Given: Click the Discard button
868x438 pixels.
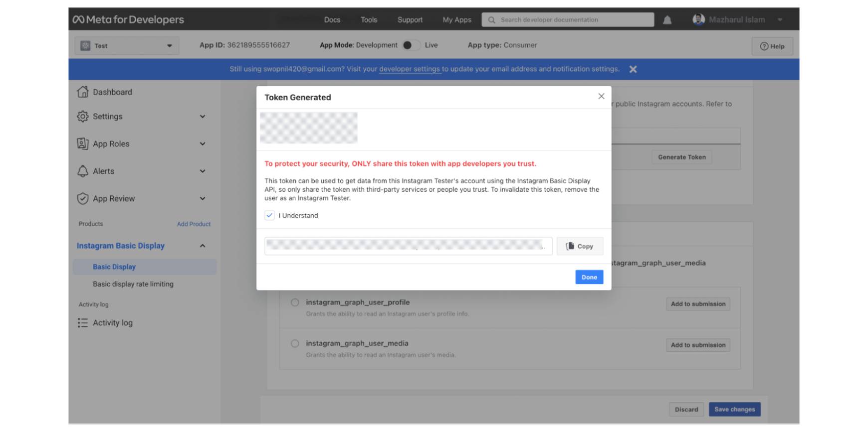Looking at the screenshot, I should (x=686, y=410).
